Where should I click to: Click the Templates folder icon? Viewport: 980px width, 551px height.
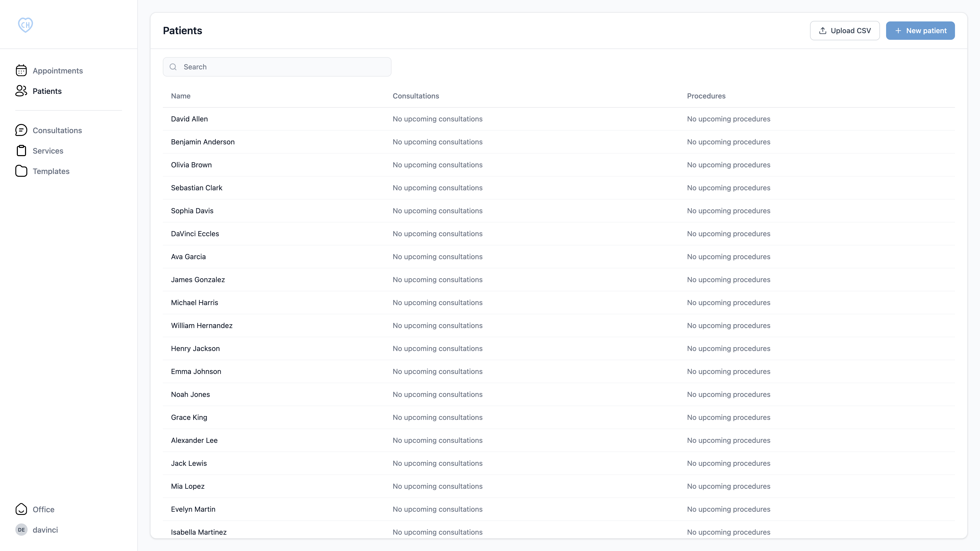21,171
